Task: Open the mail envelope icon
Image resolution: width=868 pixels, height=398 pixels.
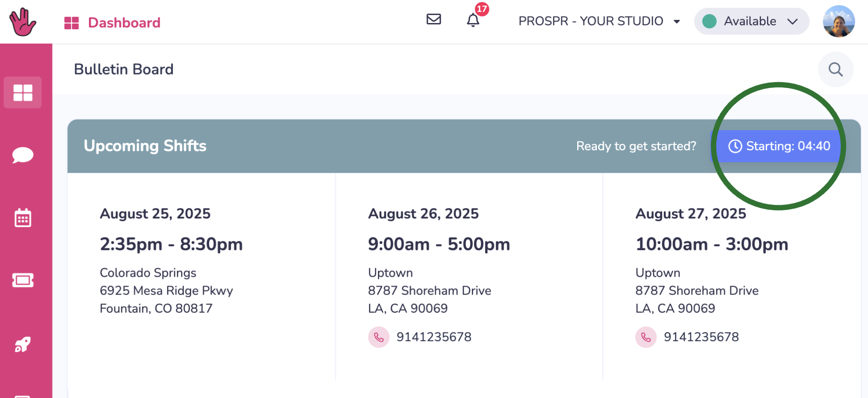Action: click(x=434, y=19)
